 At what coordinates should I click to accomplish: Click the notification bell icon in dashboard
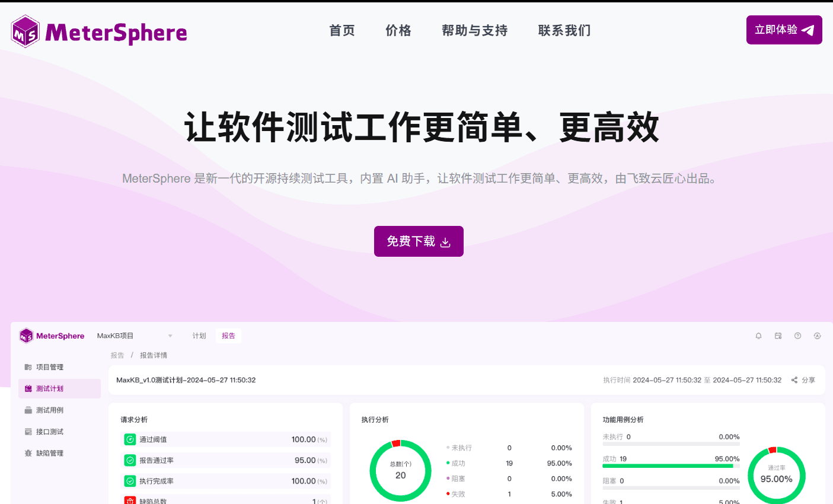click(x=758, y=336)
